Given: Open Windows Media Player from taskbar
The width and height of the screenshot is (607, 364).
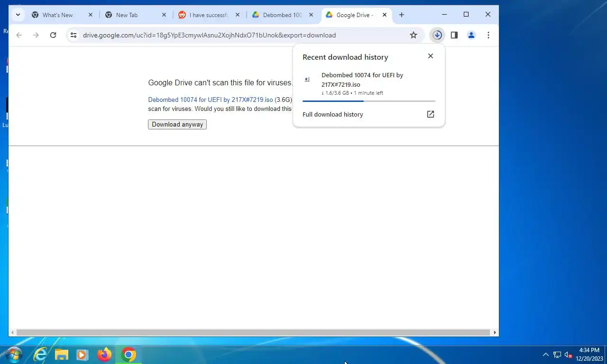Looking at the screenshot, I should [x=83, y=355].
